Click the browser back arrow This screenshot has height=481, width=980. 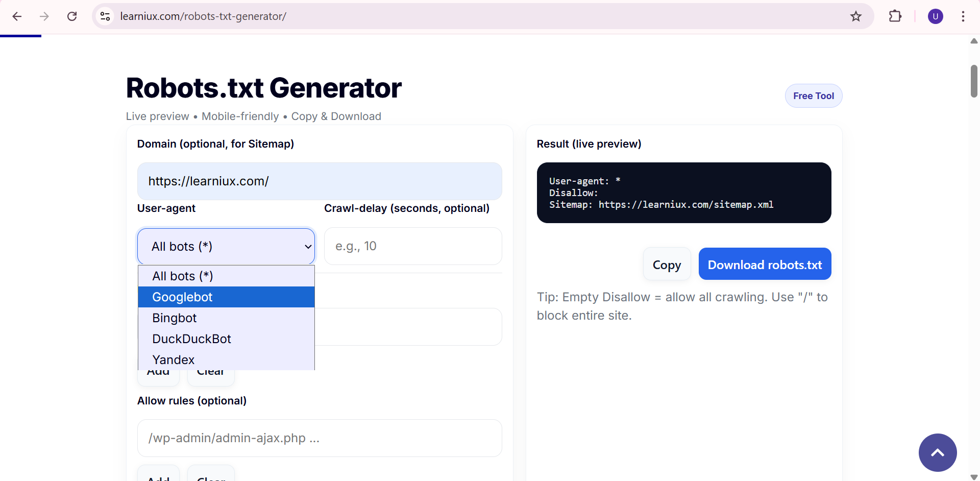click(x=17, y=16)
